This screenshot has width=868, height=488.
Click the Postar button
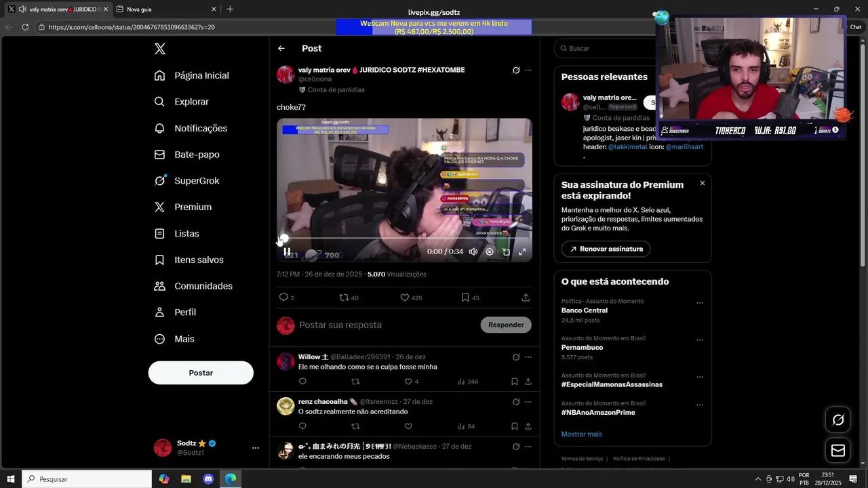point(201,373)
